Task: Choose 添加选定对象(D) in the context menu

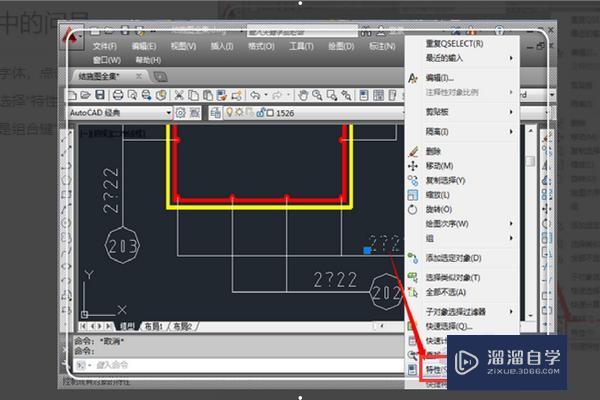Action: [462, 258]
